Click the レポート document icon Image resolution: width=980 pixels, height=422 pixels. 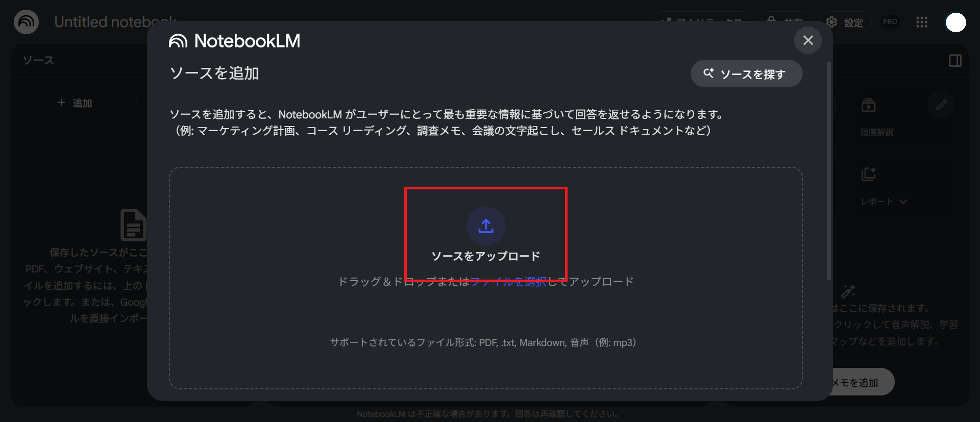[x=869, y=174]
